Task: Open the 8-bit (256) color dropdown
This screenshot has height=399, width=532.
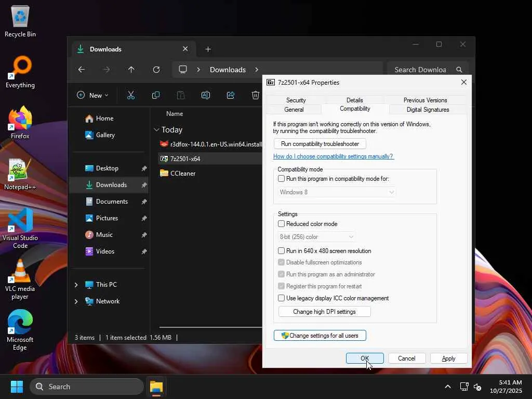Action: (316, 237)
